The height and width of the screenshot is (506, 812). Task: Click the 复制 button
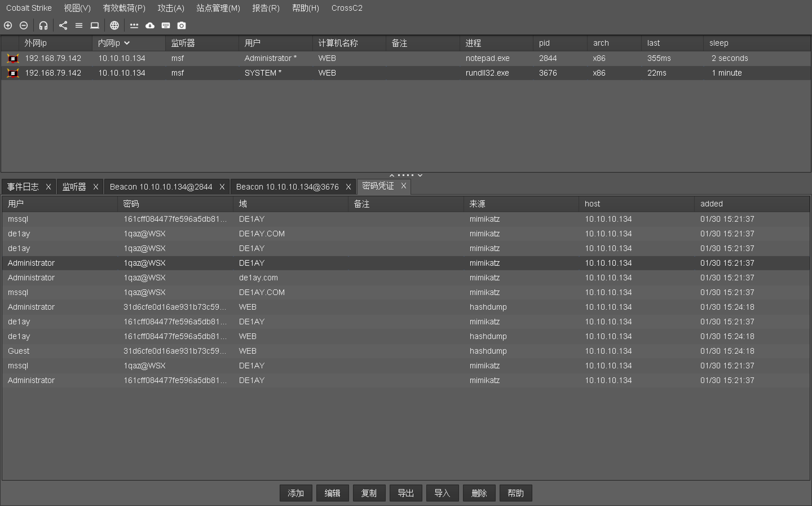click(369, 493)
